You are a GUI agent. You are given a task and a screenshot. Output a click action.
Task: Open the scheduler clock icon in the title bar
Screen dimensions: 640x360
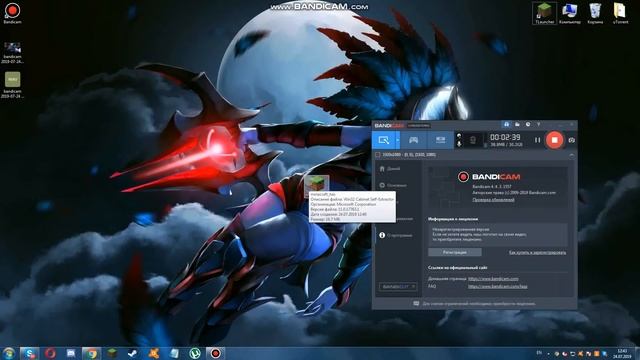point(528,124)
